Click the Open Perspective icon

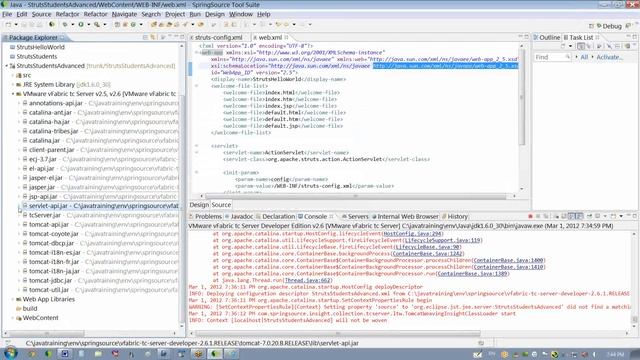click(591, 26)
